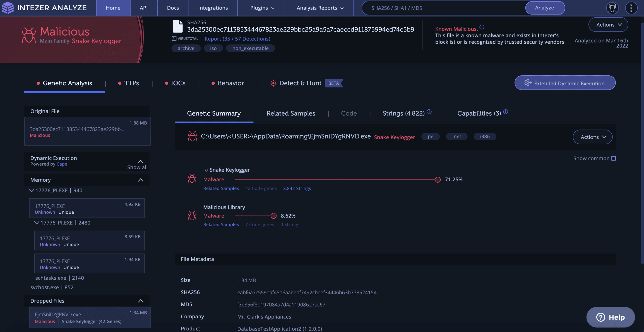Open the Related Samples tab
The width and height of the screenshot is (644, 332).
[291, 114]
